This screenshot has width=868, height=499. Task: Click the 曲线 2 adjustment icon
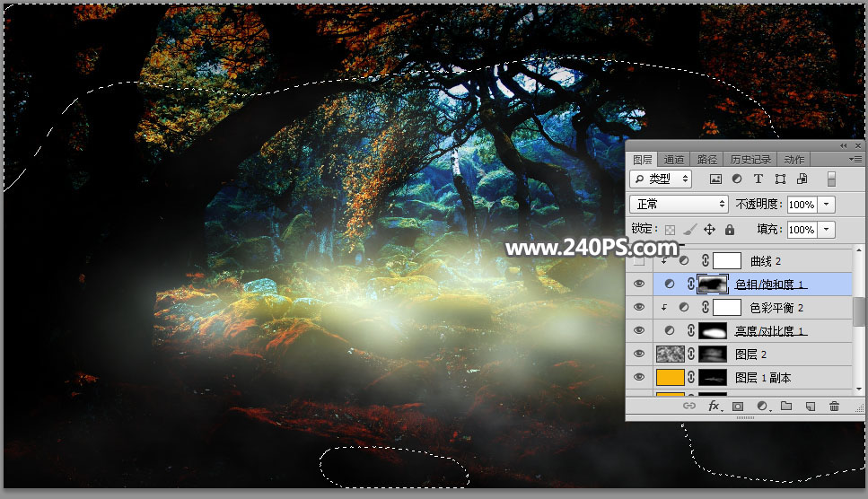pyautogui.click(x=684, y=260)
